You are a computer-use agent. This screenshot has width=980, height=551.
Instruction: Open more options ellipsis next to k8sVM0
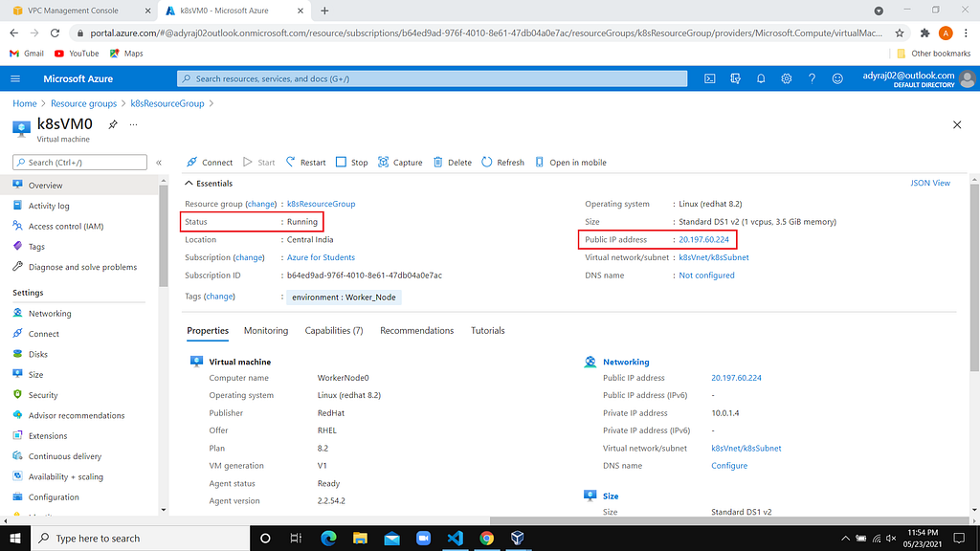pos(133,124)
